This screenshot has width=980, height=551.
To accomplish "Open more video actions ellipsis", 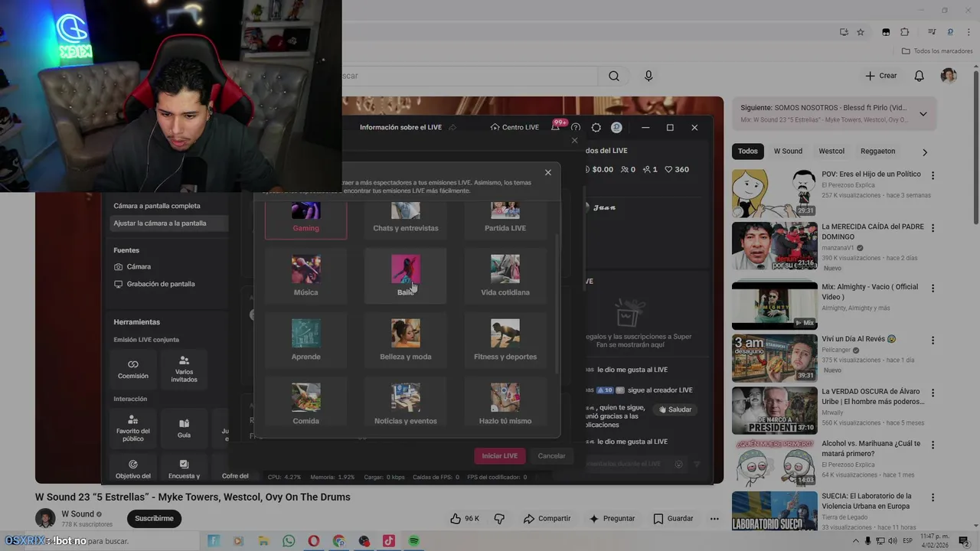I will pos(714,519).
